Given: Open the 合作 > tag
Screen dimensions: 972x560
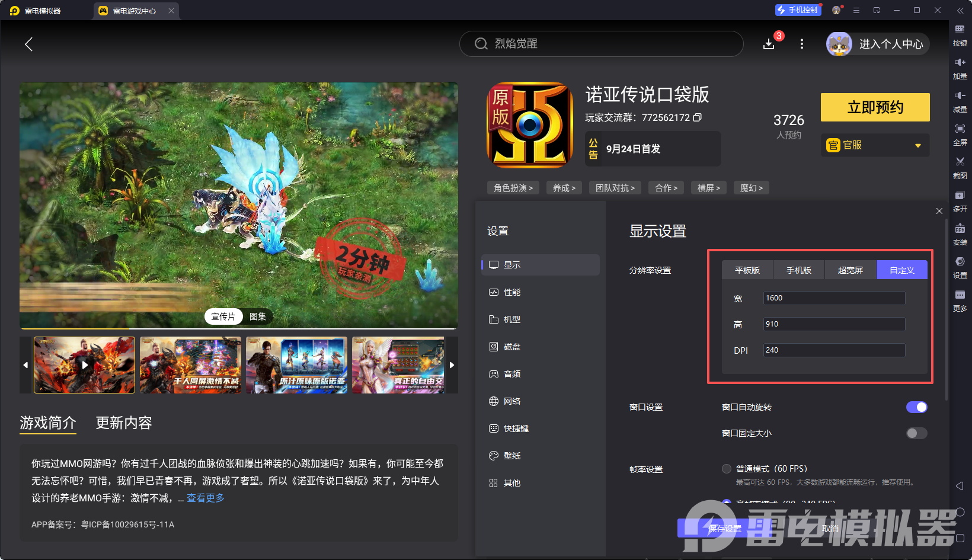Looking at the screenshot, I should (x=666, y=188).
